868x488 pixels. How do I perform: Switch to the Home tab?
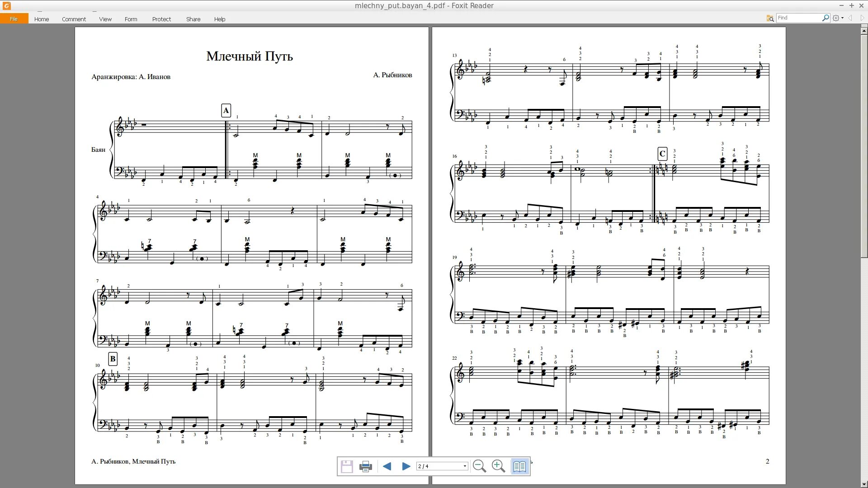42,19
